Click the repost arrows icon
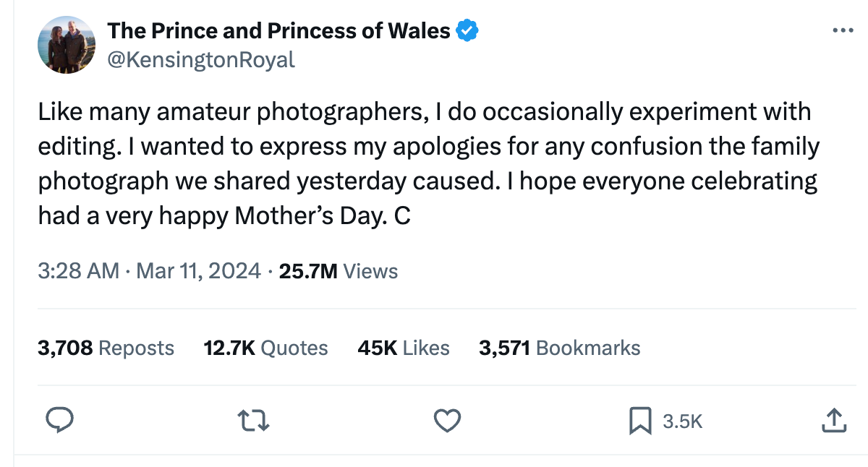This screenshot has width=868, height=467. tap(255, 420)
